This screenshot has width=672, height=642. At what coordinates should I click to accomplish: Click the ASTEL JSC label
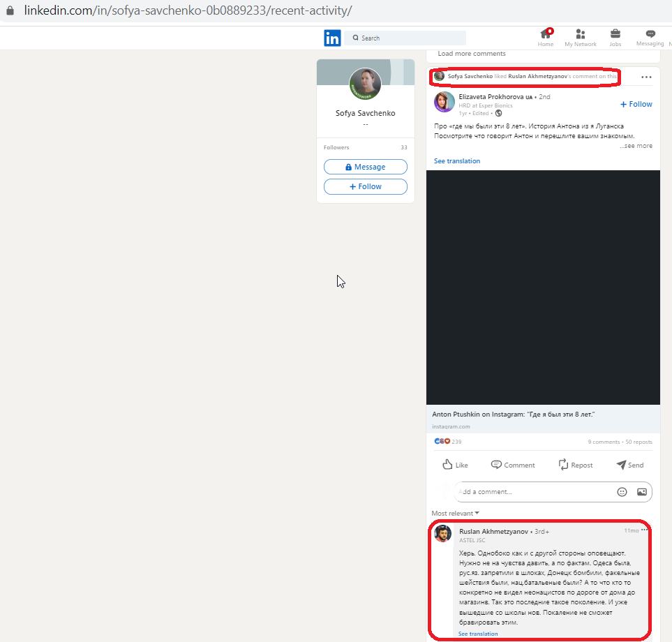coord(472,540)
